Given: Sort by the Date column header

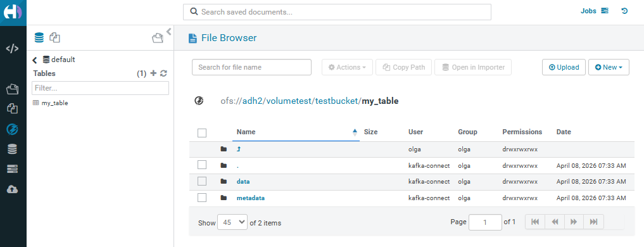Looking at the screenshot, I should [564, 132].
